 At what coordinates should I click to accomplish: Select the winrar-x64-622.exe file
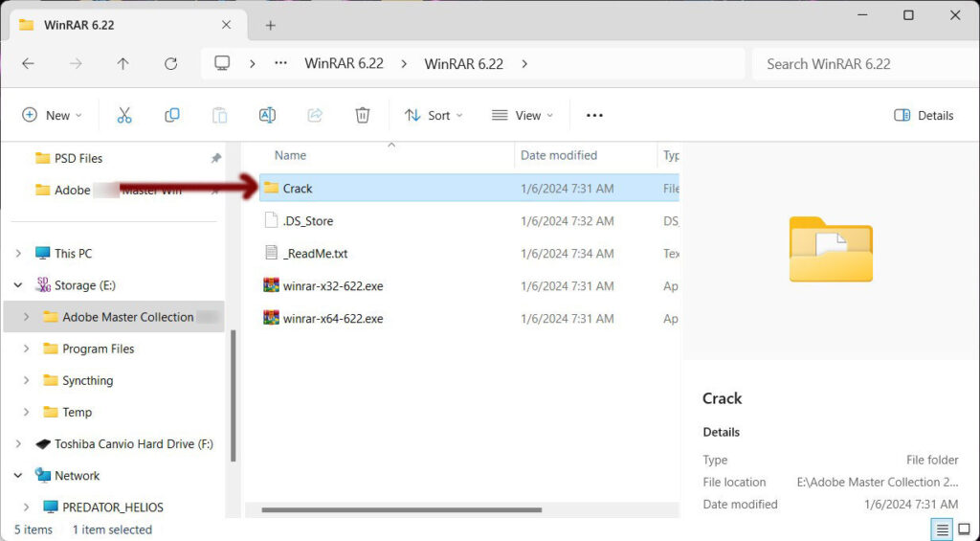click(332, 318)
